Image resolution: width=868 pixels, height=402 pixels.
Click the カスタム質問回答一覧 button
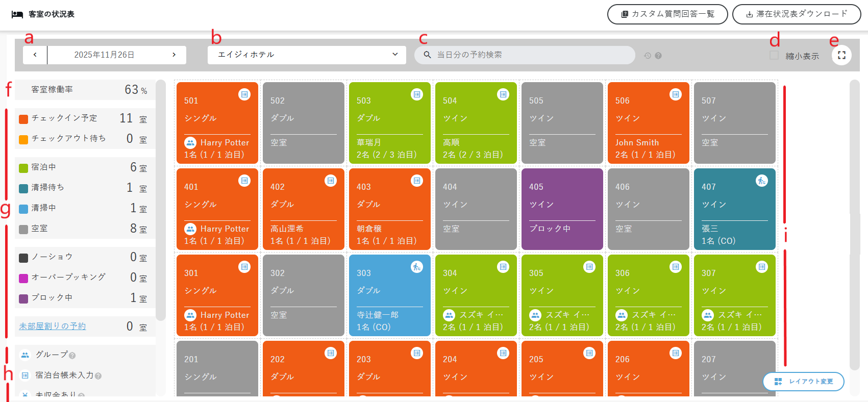point(667,14)
